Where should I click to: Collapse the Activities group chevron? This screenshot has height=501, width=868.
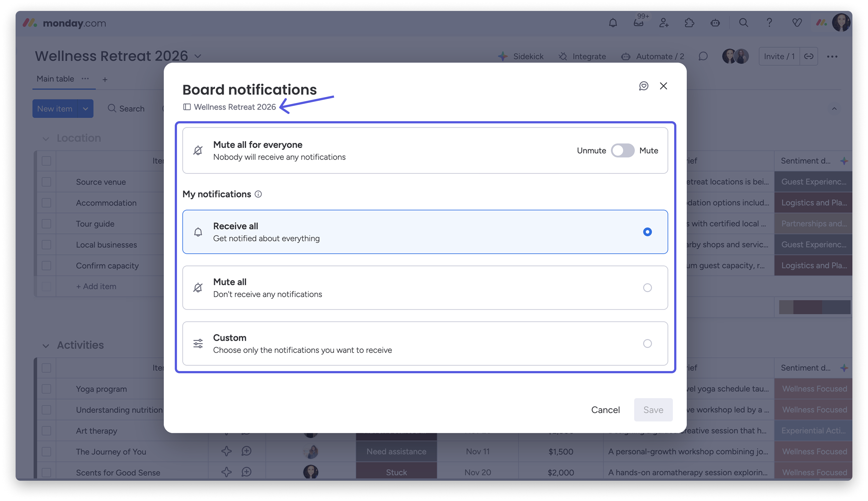(46, 345)
